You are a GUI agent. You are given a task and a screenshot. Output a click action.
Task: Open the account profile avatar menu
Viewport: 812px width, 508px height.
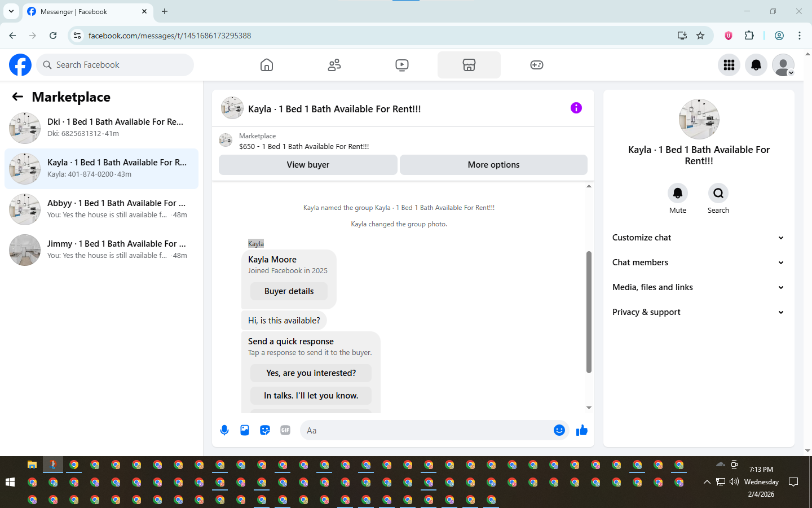pyautogui.click(x=783, y=65)
